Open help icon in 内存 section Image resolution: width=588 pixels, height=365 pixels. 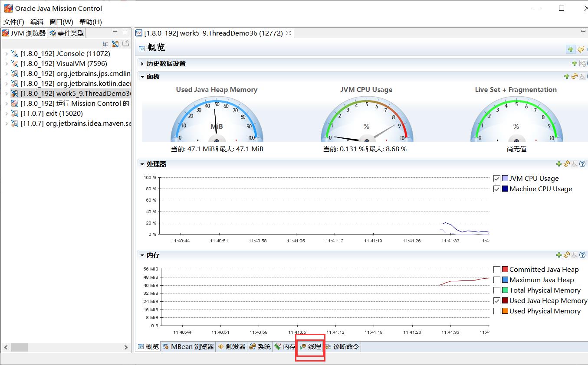582,255
